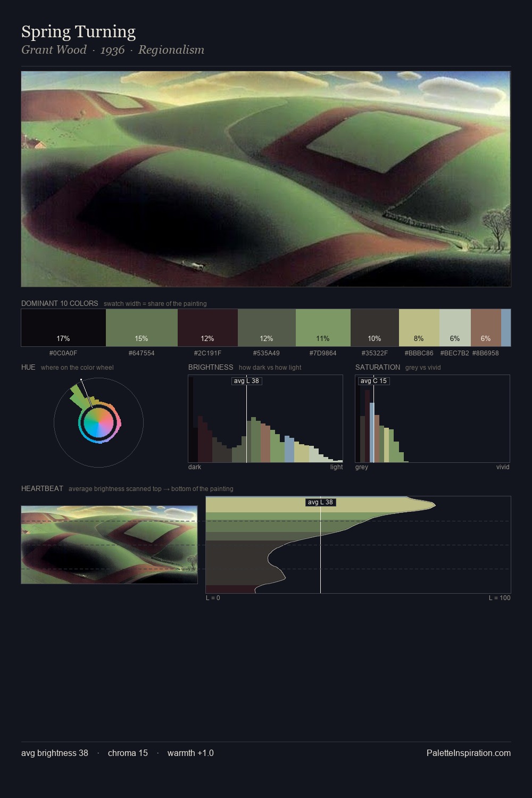The width and height of the screenshot is (532, 798).
Task: Click the brightness histogram chart
Action: pos(265,419)
